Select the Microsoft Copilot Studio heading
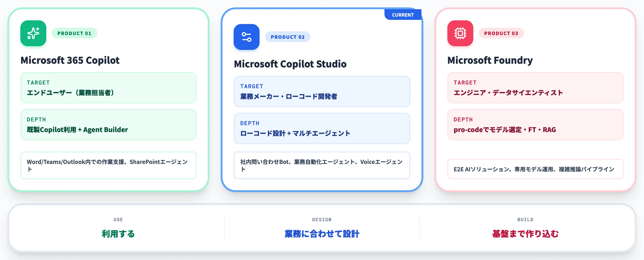644x260 pixels. [290, 64]
